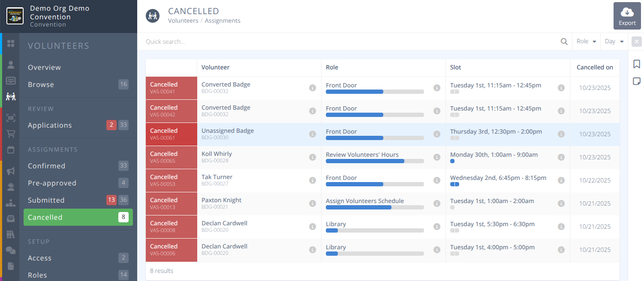Click the Export button

[x=627, y=16]
